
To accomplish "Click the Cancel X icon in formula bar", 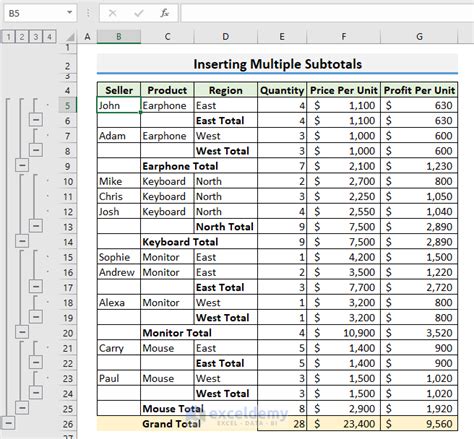I will click(x=113, y=13).
